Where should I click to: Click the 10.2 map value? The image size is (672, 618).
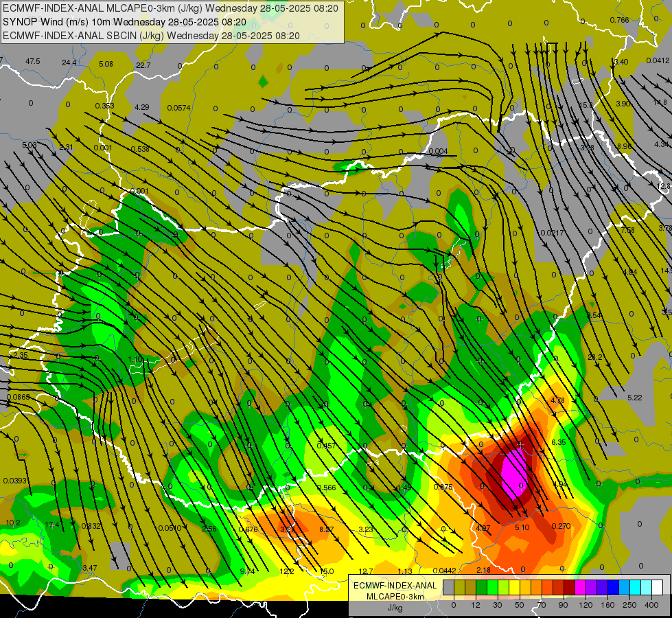(13, 523)
